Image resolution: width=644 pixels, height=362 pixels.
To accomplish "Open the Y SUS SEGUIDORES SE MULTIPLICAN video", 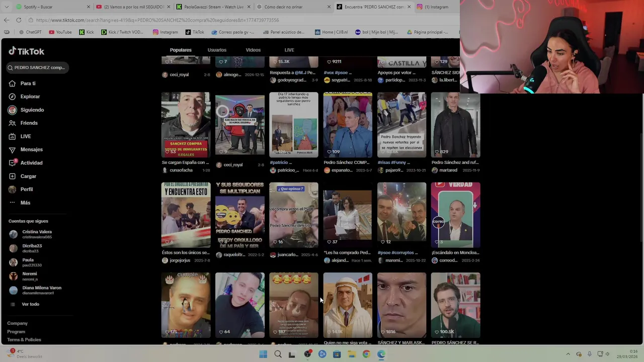I will tap(239, 215).
